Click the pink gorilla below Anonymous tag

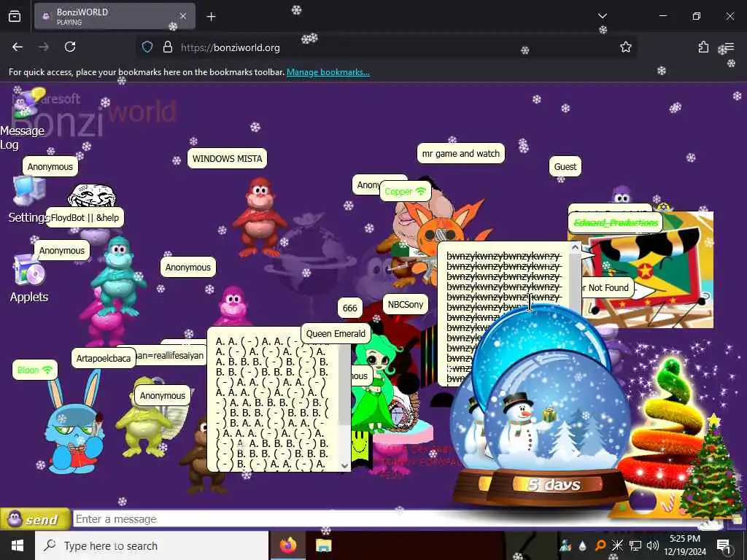pos(233,305)
